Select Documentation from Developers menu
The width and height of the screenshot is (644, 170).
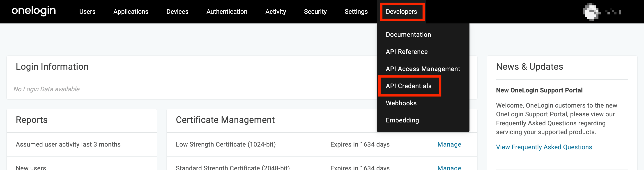[408, 34]
